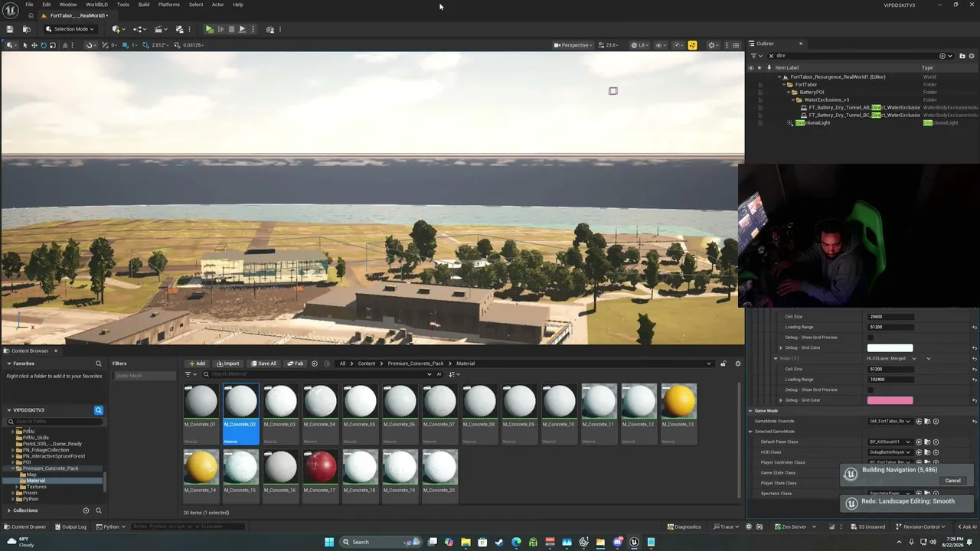Click the Add button in Content Browser
The image size is (980, 551).
point(198,364)
